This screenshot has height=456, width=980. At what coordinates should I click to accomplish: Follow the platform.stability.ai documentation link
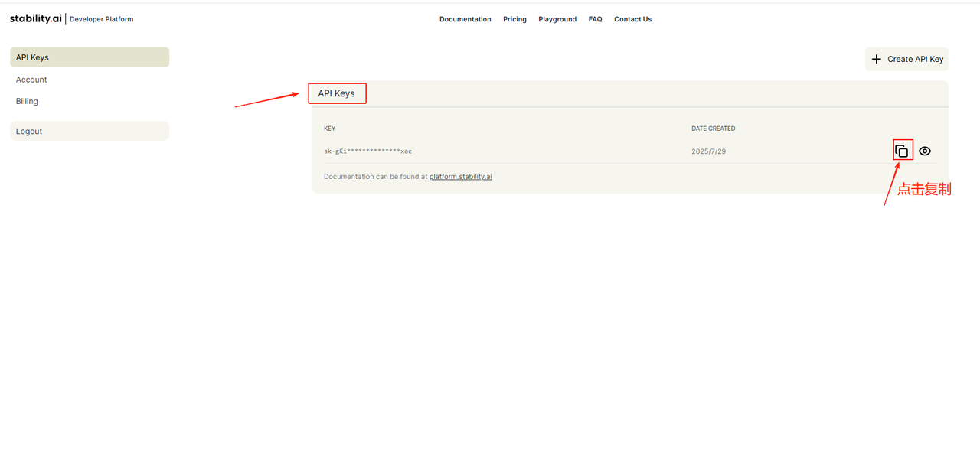point(460,177)
